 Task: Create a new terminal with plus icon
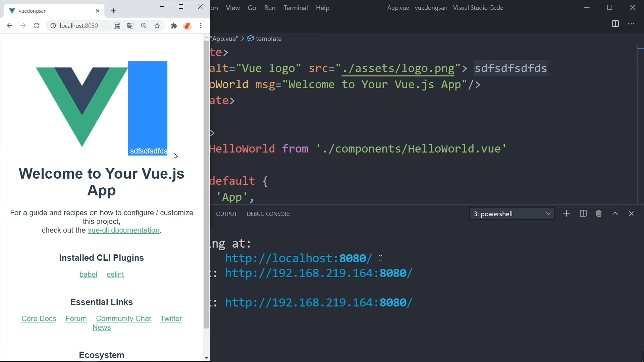[x=567, y=214]
